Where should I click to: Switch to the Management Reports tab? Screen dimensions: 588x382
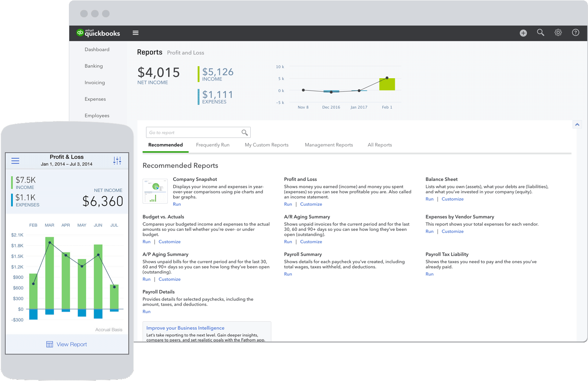(x=329, y=145)
